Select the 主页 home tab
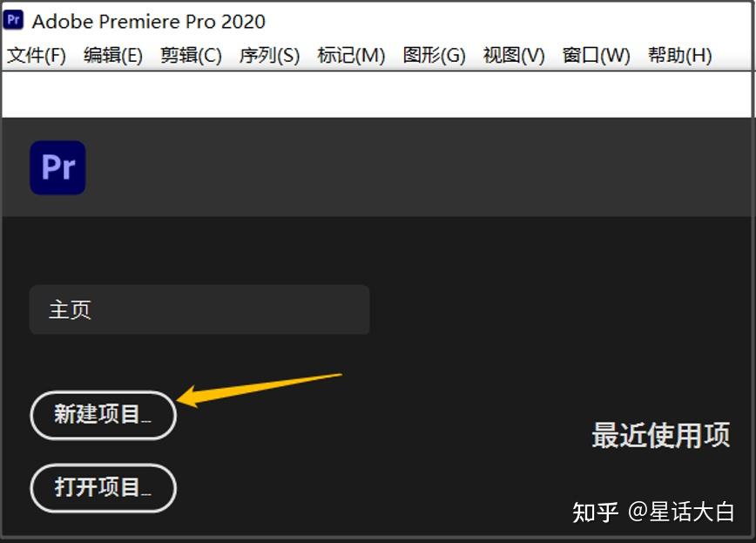 199,309
